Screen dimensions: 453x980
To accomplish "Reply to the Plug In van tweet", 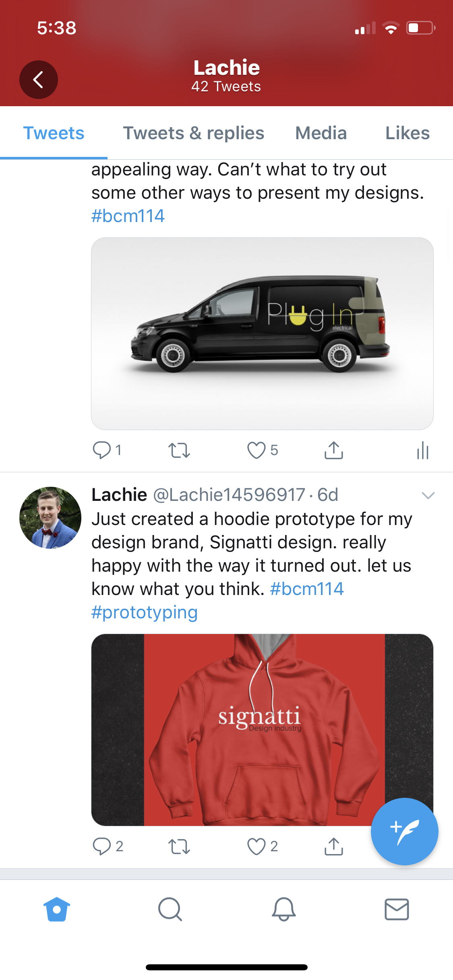I will (x=102, y=450).
